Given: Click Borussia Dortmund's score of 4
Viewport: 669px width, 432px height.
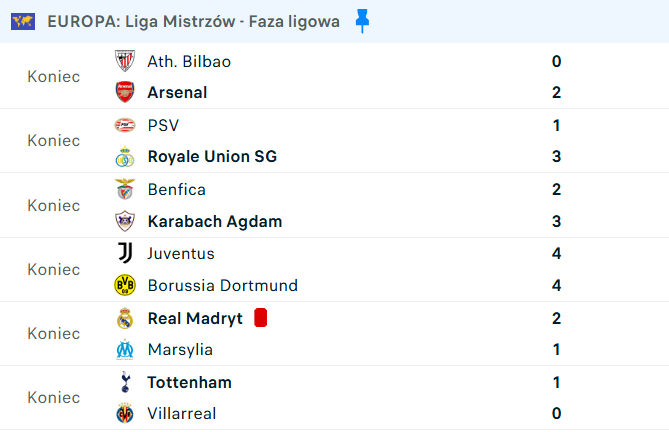Looking at the screenshot, I should tap(556, 285).
